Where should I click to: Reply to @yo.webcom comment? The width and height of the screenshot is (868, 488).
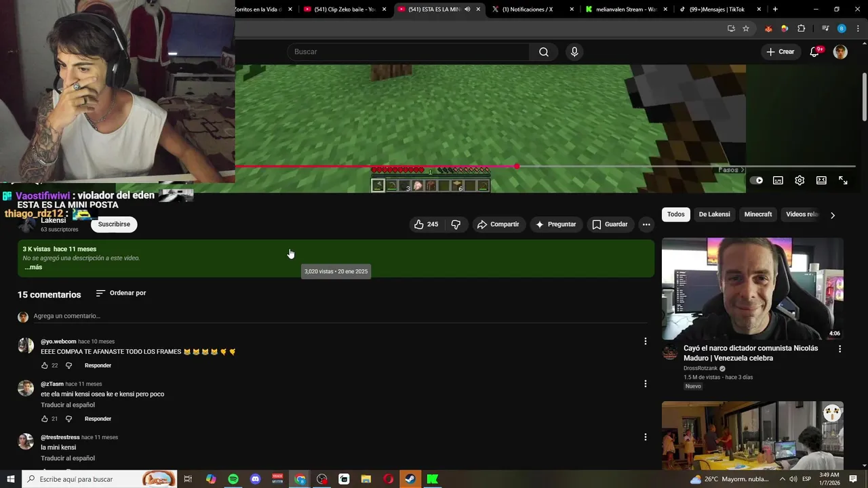tap(98, 365)
